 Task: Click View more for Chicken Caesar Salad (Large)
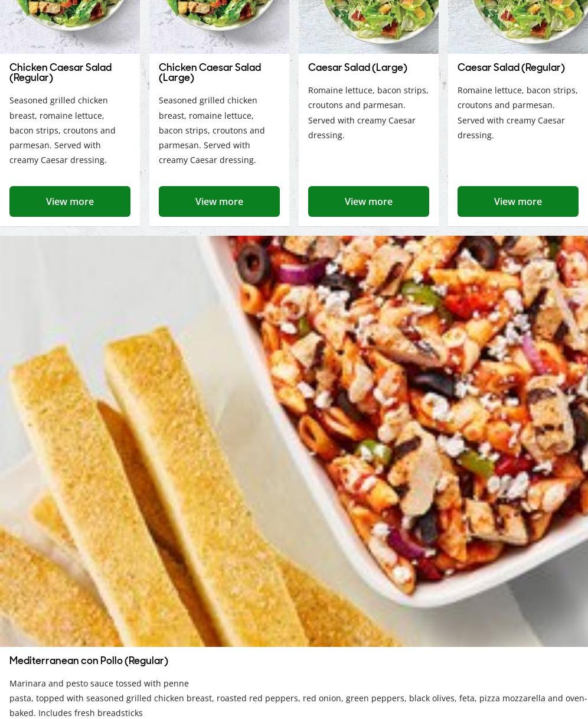219,201
